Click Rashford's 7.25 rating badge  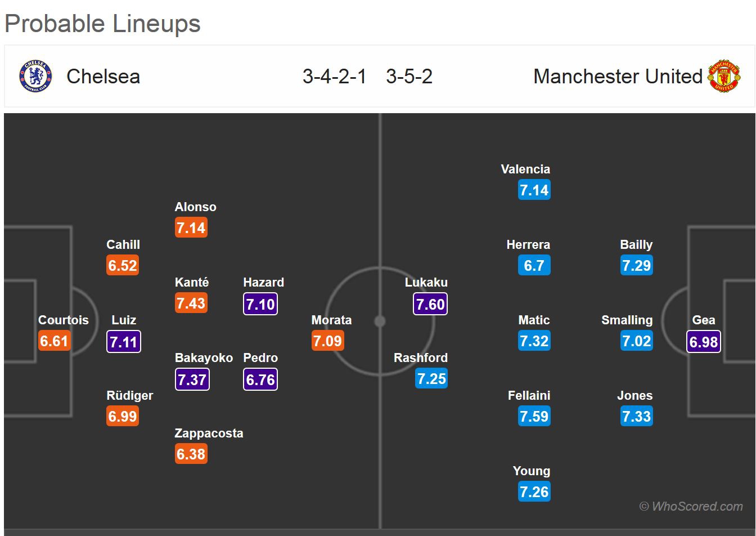[431, 379]
